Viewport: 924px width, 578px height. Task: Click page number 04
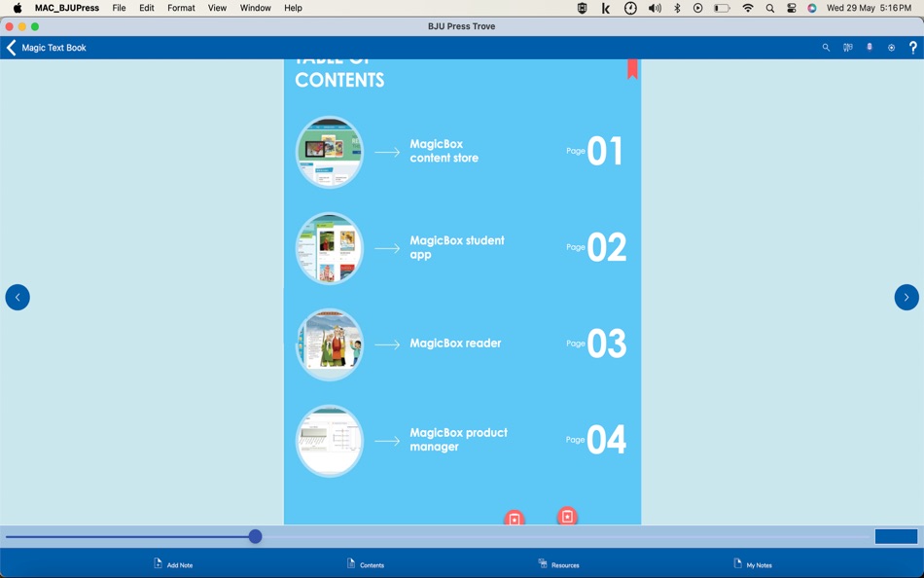point(606,440)
